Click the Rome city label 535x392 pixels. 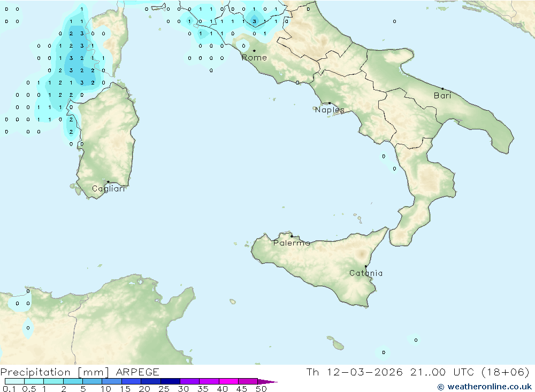254,58
